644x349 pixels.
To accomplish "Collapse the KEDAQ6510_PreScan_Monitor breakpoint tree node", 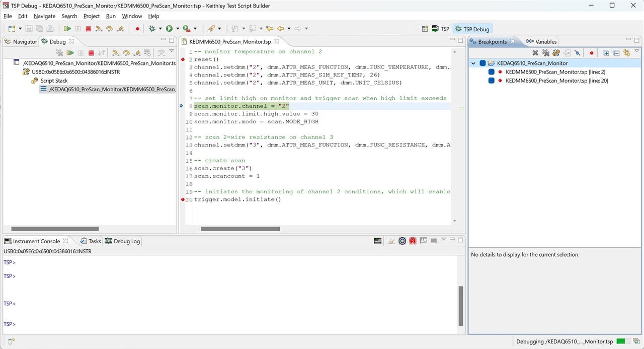I will (x=473, y=63).
